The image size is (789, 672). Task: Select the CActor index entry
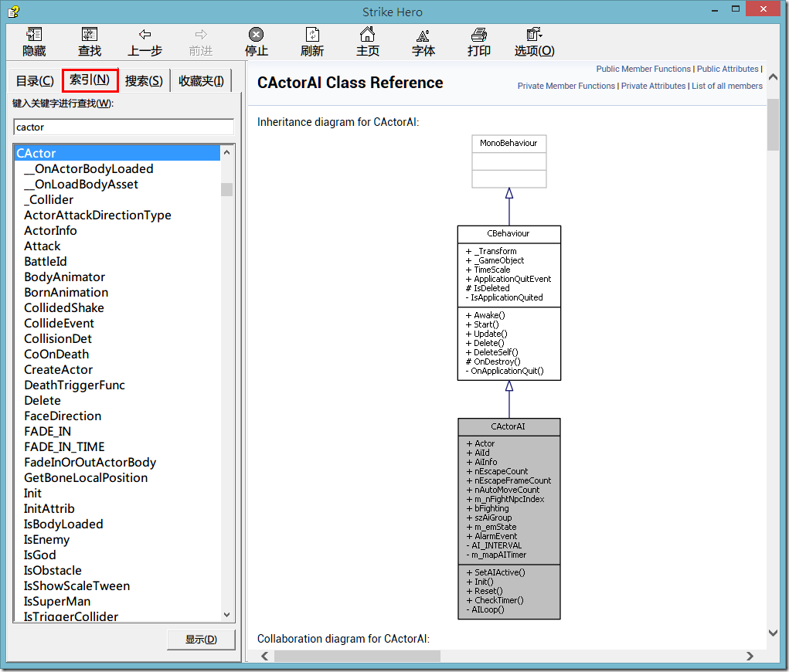pyautogui.click(x=117, y=153)
